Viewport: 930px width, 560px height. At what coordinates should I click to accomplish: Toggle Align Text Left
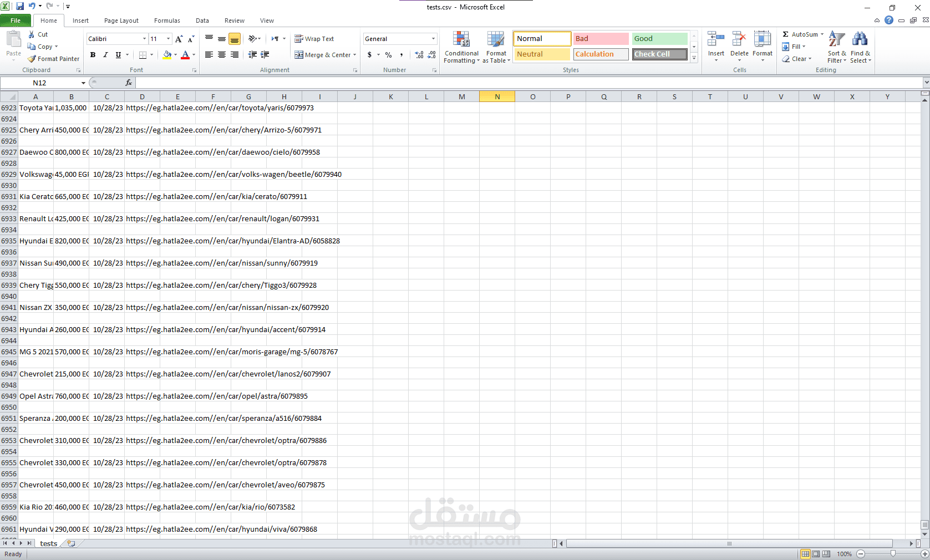point(209,55)
